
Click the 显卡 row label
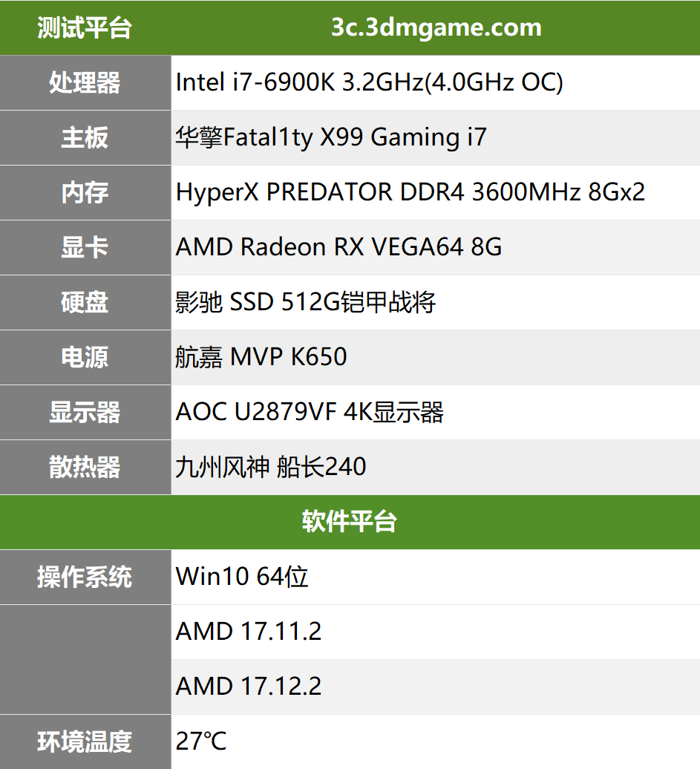[x=85, y=247]
